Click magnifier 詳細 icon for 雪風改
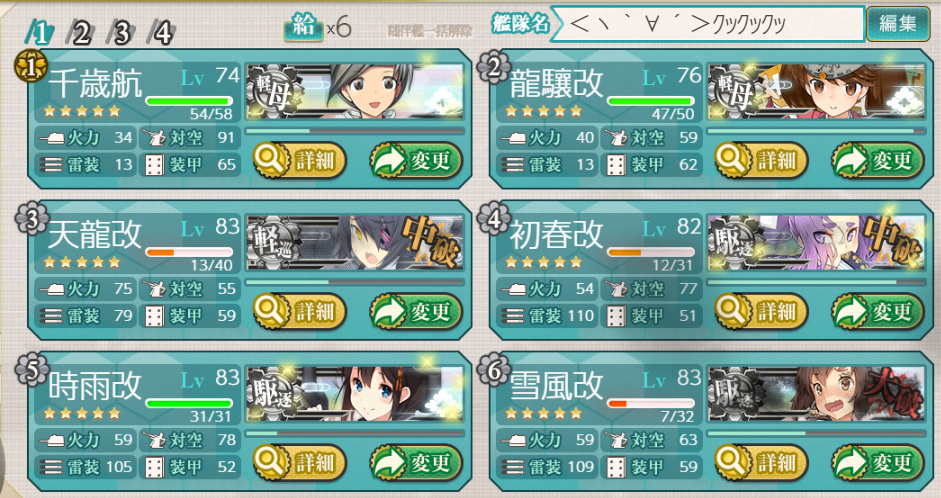The height and width of the screenshot is (498, 941). pyautogui.click(x=732, y=463)
